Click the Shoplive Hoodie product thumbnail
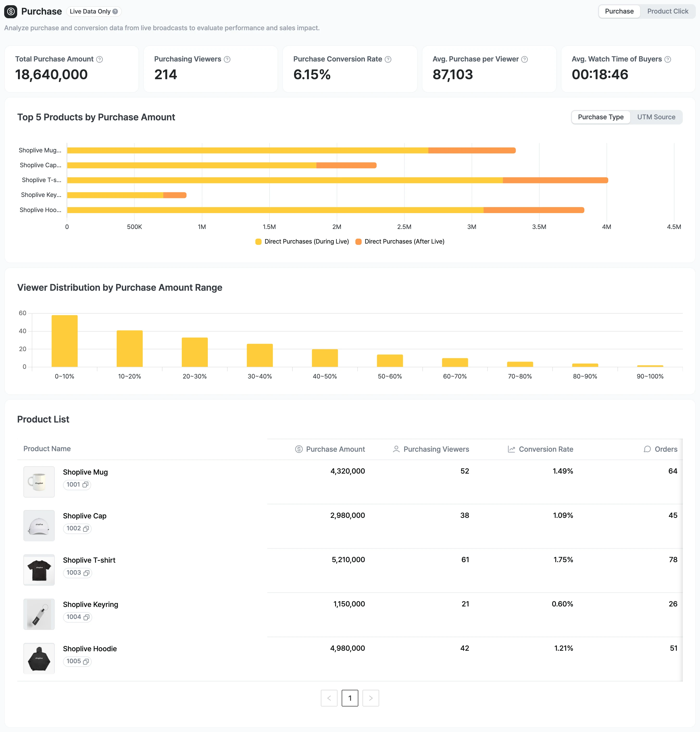 39,659
